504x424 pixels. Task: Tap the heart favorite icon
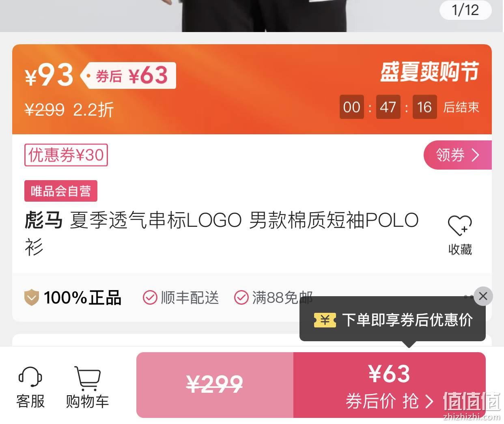460,225
